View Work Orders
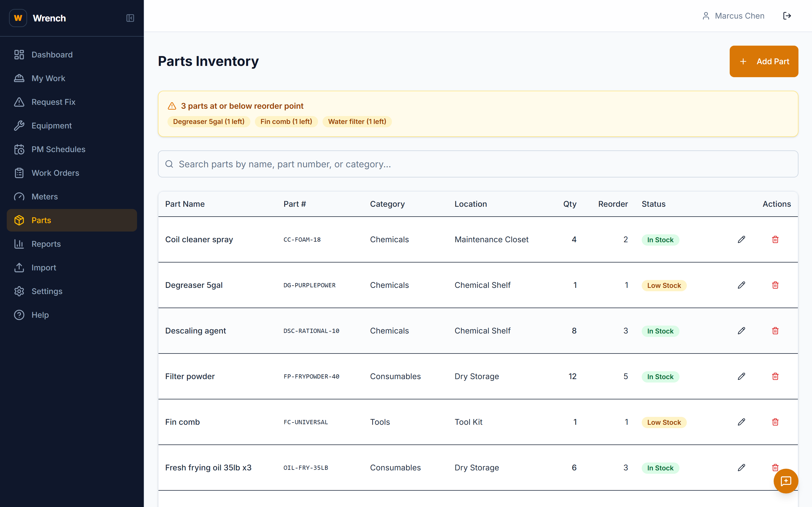This screenshot has height=507, width=812. pyautogui.click(x=55, y=173)
